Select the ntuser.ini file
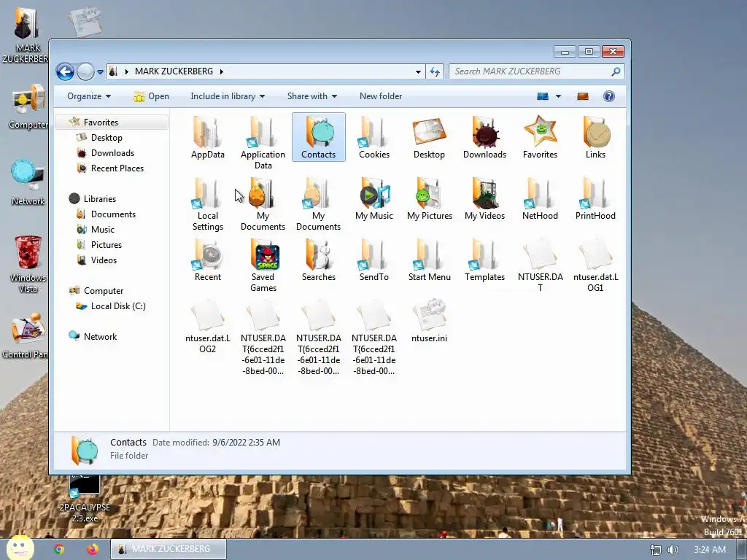 click(x=429, y=322)
